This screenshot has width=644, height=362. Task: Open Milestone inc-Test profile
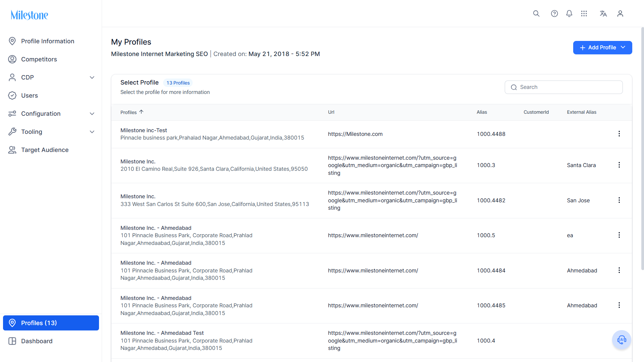pos(144,130)
